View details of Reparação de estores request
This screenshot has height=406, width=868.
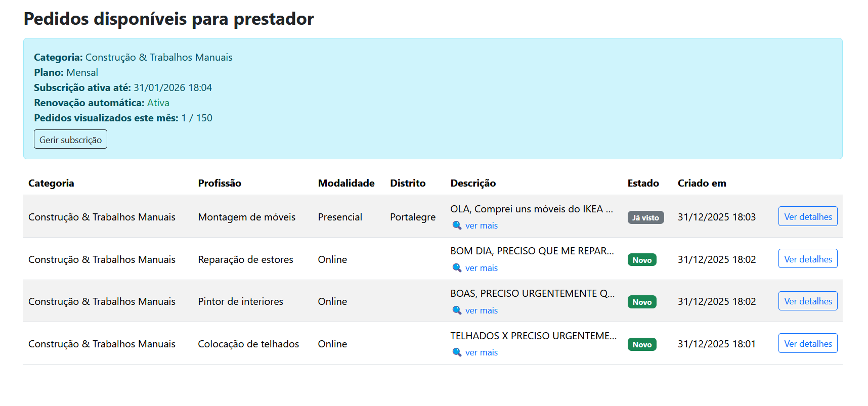point(807,259)
